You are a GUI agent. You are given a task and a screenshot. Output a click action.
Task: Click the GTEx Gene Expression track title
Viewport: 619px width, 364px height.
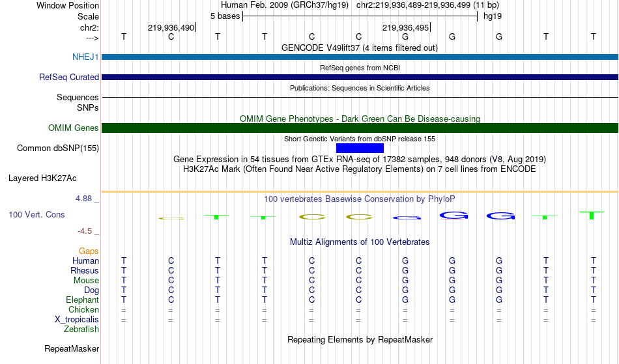(360, 160)
